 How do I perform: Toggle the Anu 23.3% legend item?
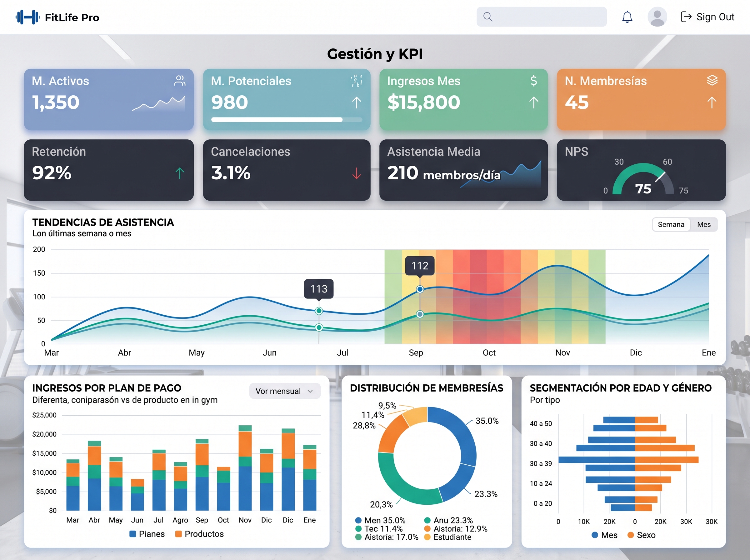(448, 520)
